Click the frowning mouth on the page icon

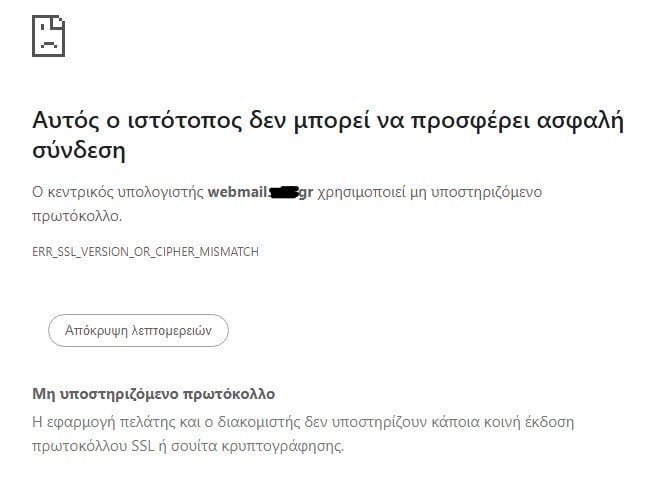click(x=49, y=44)
